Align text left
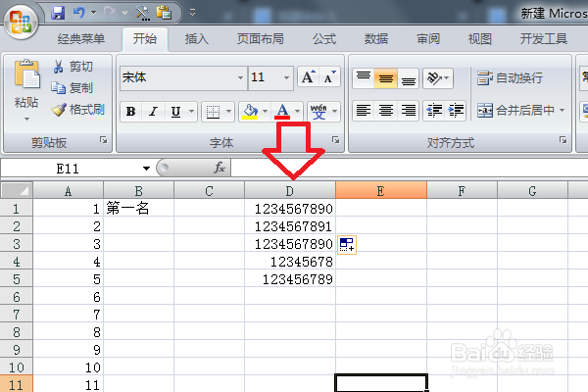 tap(364, 111)
